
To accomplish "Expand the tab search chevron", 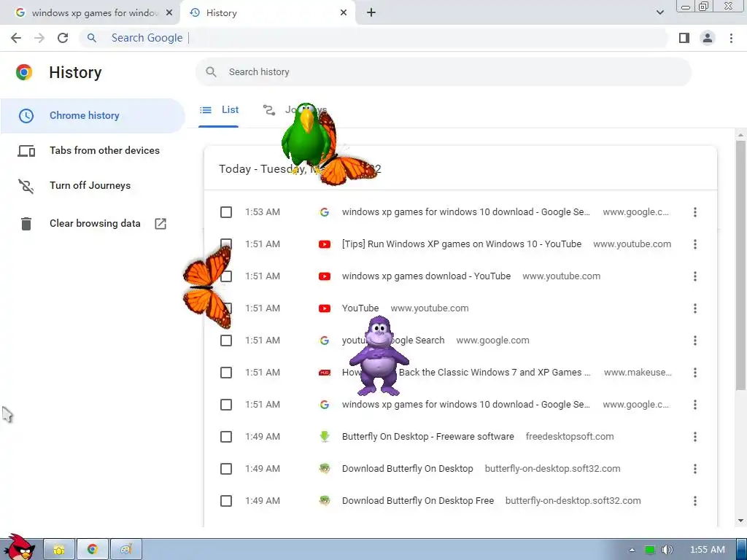I will pos(659,13).
